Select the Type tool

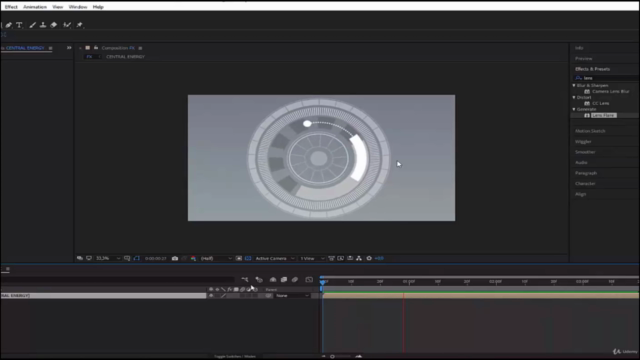(19, 25)
